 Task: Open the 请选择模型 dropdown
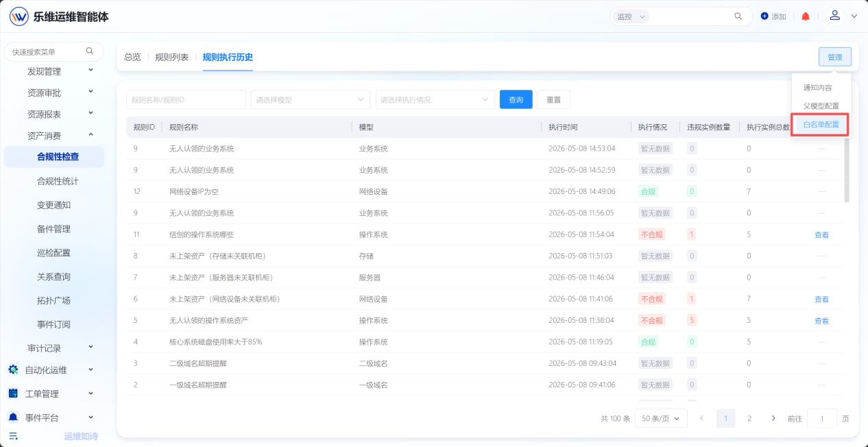[x=311, y=99]
